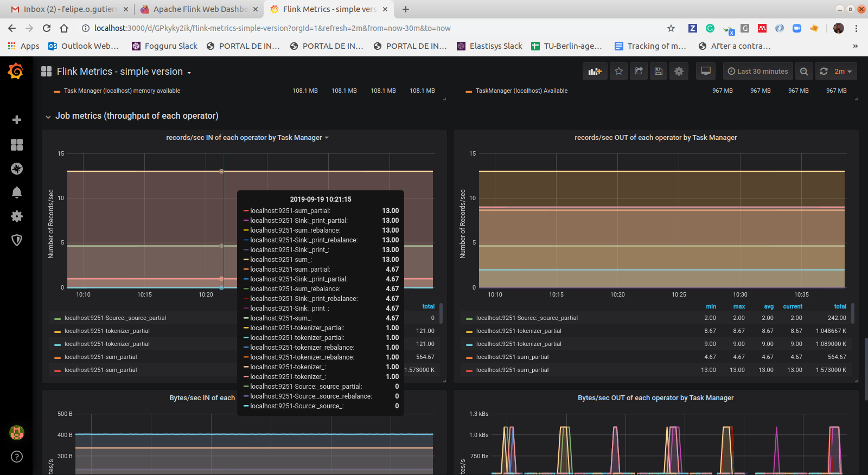Screen dimensions: 868x475
Task: Save the dashboard with floppy icon
Action: (x=659, y=72)
